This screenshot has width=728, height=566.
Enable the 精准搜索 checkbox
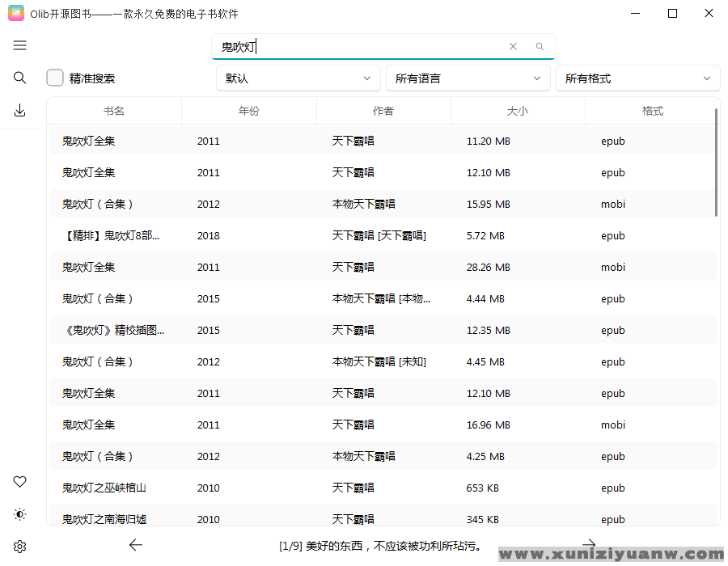point(55,78)
